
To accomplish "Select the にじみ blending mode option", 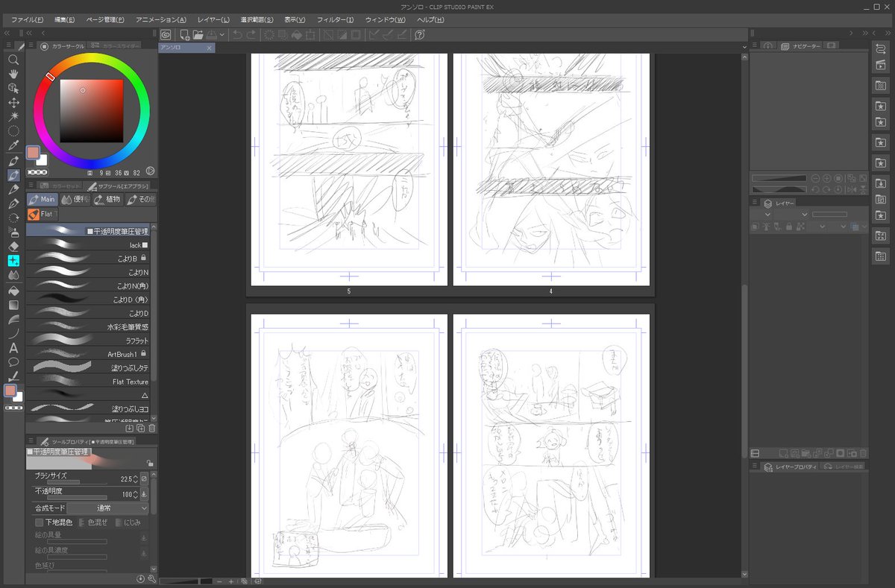I will point(128,522).
